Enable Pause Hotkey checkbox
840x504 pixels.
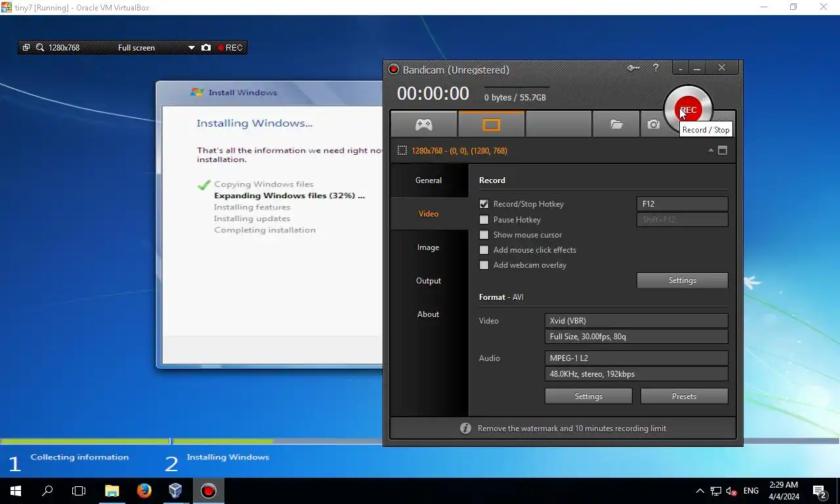coord(484,220)
